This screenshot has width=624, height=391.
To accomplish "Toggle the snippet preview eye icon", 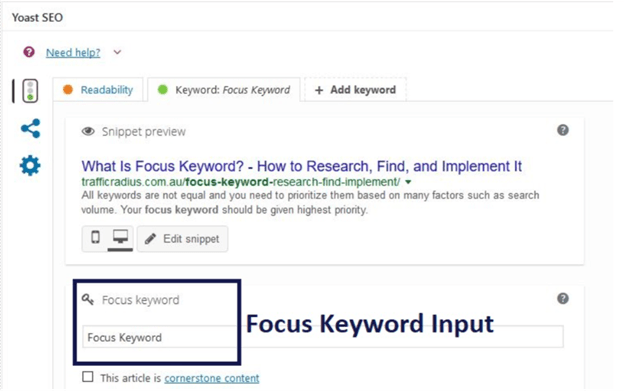I will [88, 131].
